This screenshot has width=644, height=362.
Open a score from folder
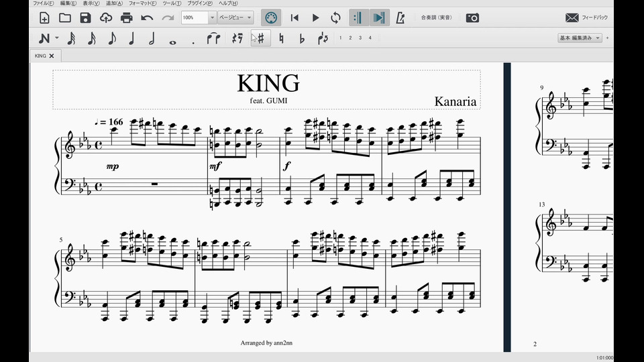(x=65, y=17)
